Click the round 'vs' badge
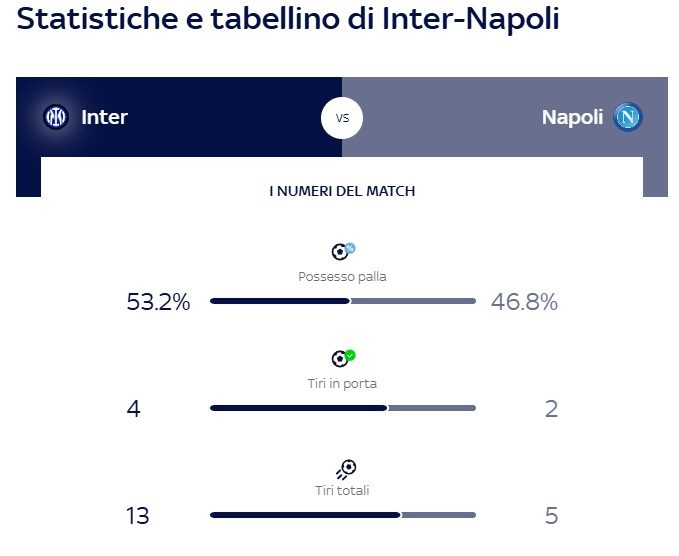Viewport: 679px width, 556px height. tap(342, 118)
